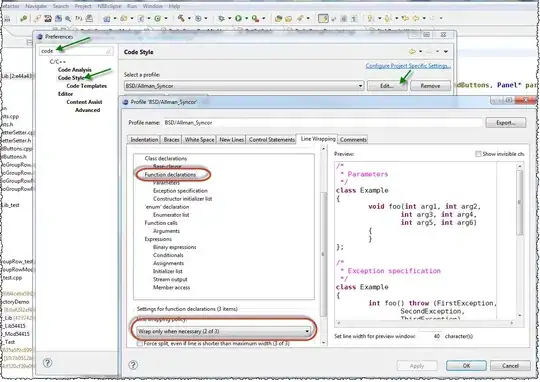Image resolution: width=540 pixels, height=382 pixels.
Task: Click the yellow back arrow in Code Style header
Action: tap(412, 52)
